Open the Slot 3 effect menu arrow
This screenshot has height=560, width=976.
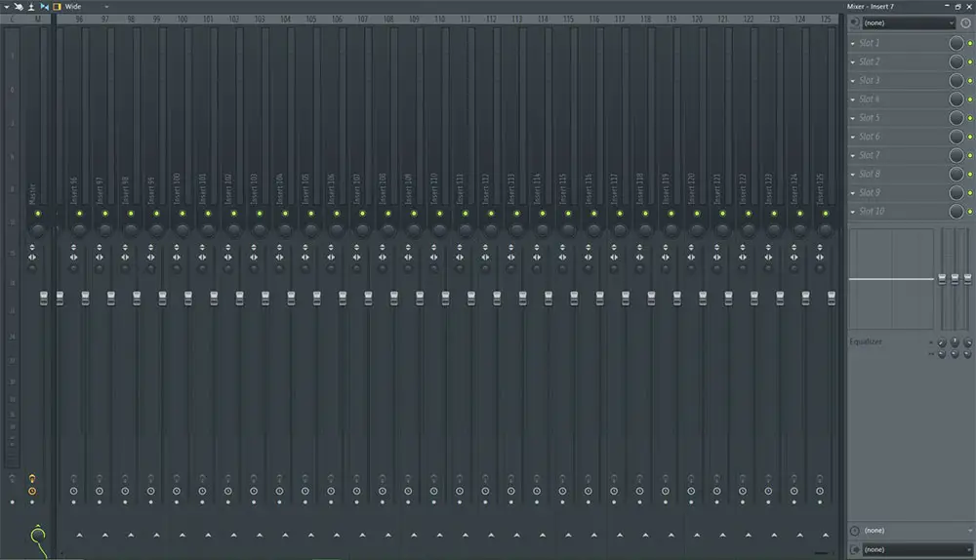pos(853,81)
